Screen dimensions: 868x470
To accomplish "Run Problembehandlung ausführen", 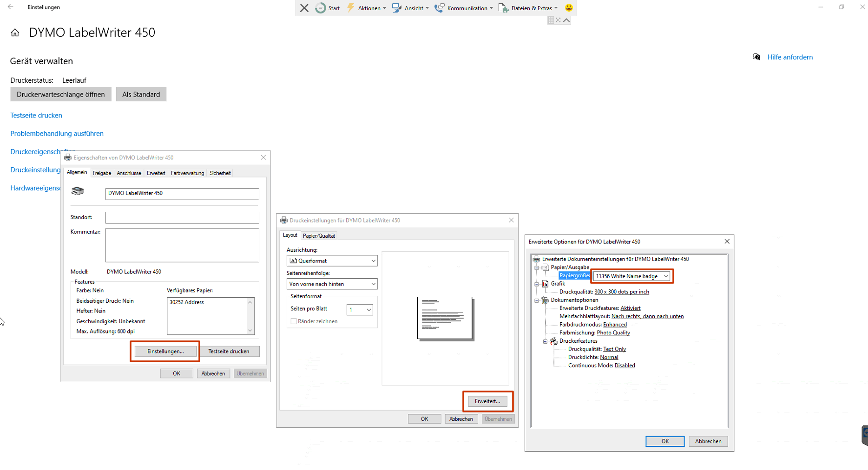I will pyautogui.click(x=57, y=133).
